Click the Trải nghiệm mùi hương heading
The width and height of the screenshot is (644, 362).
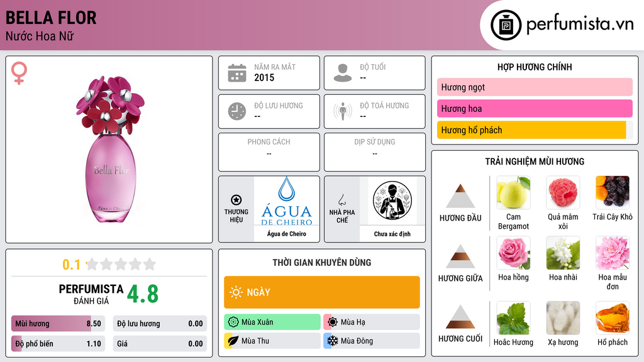(535, 162)
